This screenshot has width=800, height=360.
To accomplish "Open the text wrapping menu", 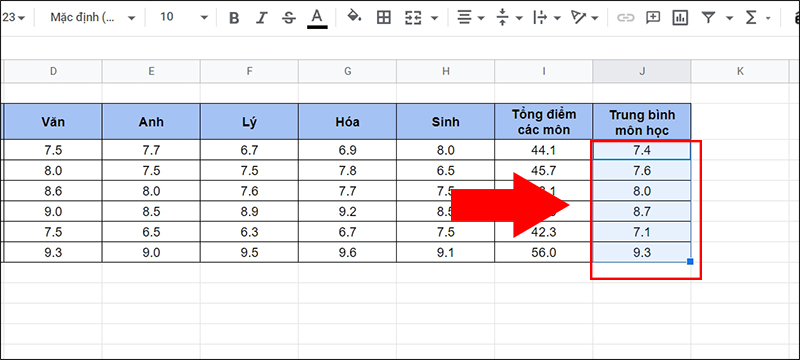I will [x=546, y=18].
